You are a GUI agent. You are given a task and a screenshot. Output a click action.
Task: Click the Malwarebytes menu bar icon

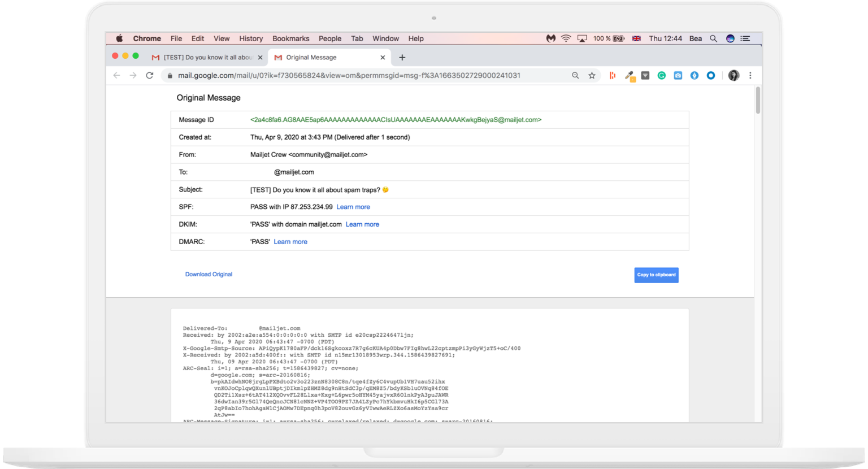(x=550, y=38)
